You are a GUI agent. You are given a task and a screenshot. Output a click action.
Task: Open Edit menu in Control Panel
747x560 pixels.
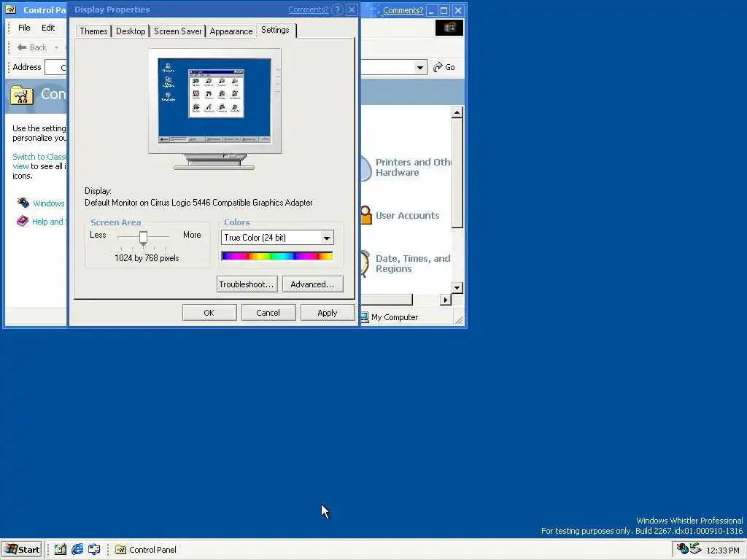coord(48,28)
